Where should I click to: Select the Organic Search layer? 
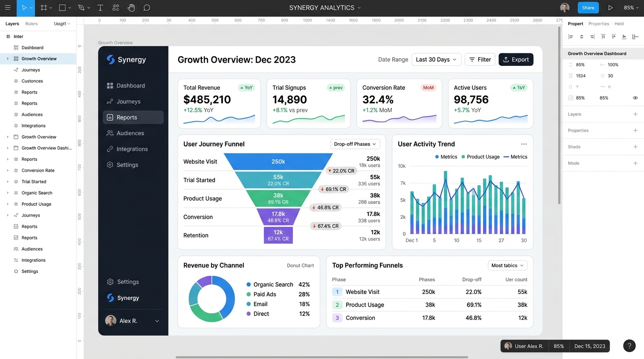[38, 193]
